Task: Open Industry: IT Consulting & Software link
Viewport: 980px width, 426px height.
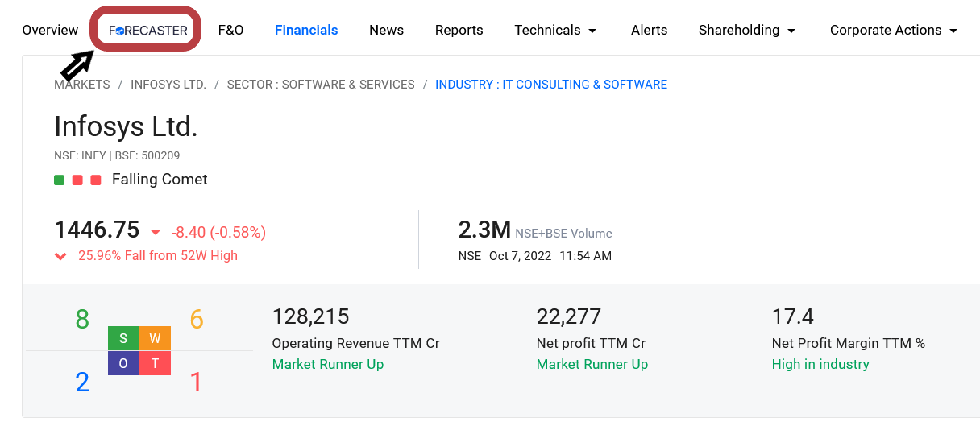Action: (x=551, y=85)
